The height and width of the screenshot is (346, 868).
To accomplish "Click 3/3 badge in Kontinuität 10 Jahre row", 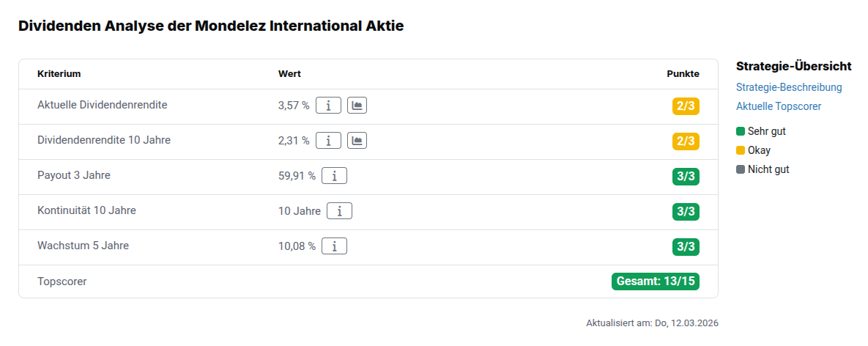I will point(686,211).
